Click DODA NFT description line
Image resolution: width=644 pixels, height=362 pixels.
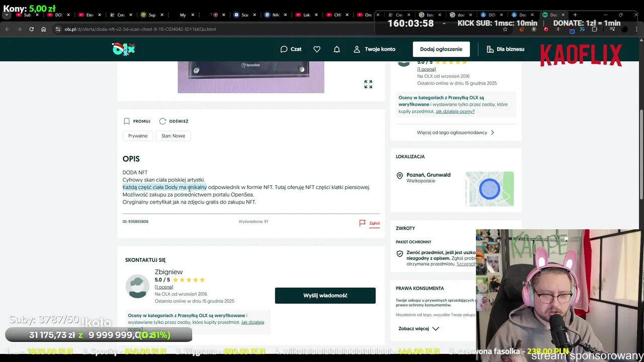135,172
